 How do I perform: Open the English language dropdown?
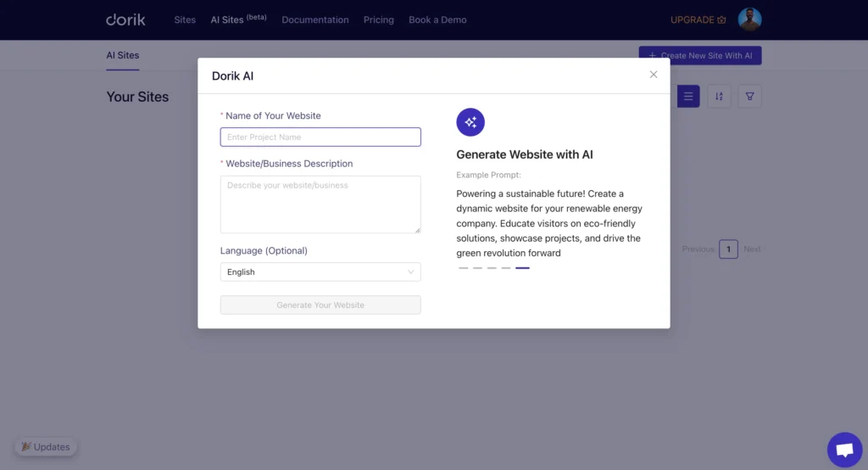tap(320, 271)
